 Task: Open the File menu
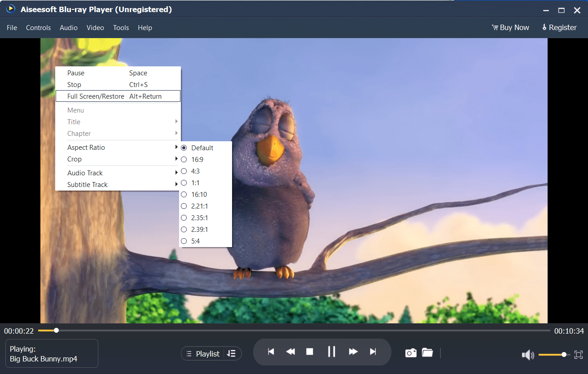click(12, 27)
